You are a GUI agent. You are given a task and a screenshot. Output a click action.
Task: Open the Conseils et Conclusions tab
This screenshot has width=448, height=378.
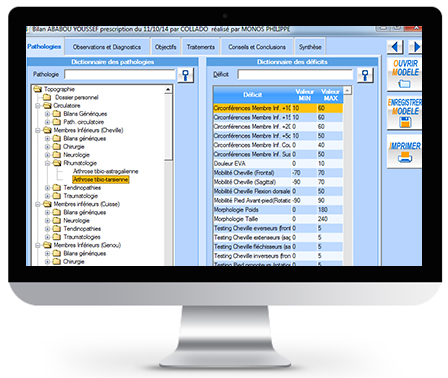click(x=257, y=47)
